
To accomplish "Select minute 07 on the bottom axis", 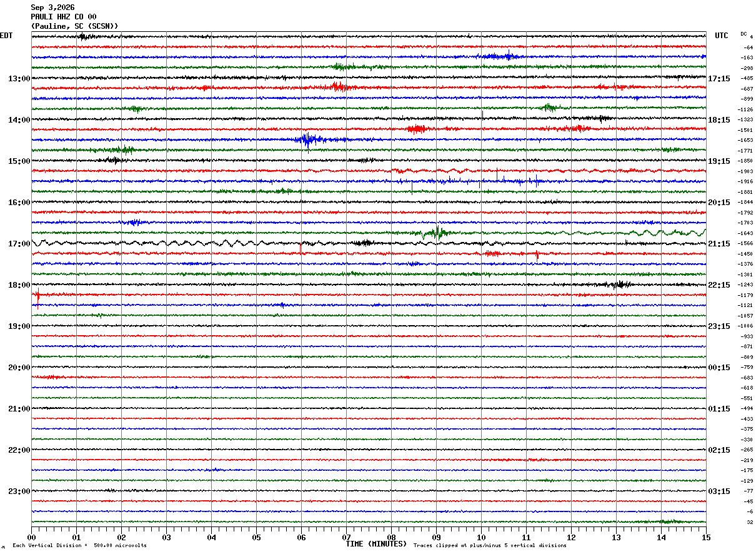I will (346, 537).
